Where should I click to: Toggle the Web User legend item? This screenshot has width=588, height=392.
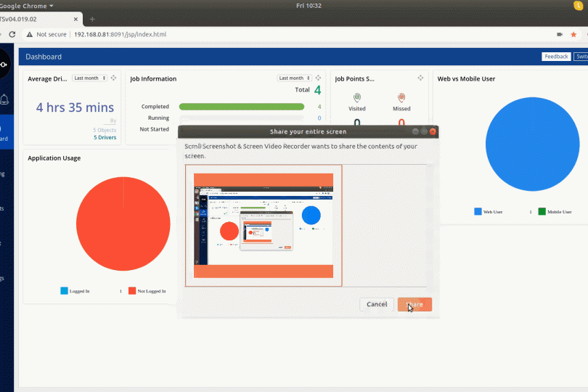[491, 212]
